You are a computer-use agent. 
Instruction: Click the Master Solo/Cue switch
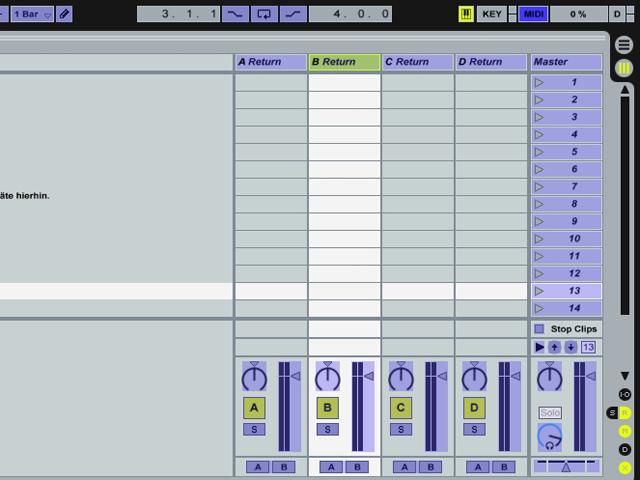[550, 413]
